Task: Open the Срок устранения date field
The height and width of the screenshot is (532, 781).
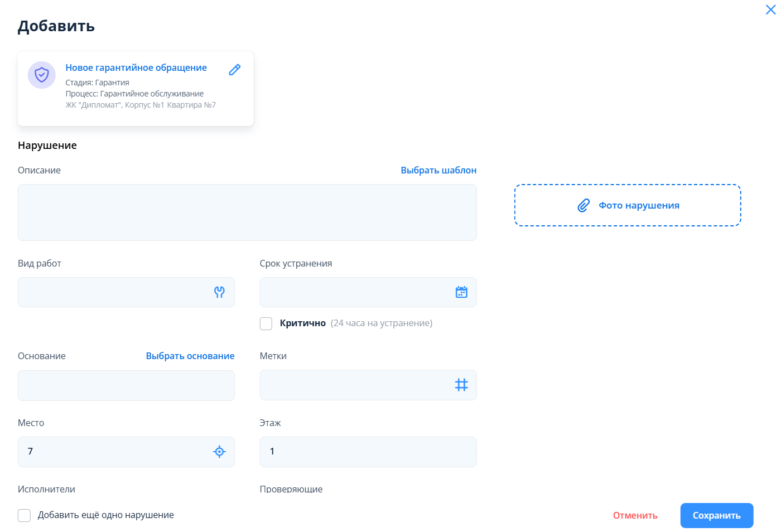Action: click(x=356, y=292)
